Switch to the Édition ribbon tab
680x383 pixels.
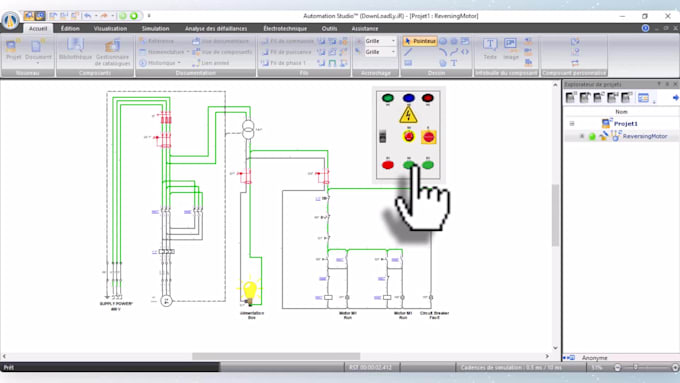pyautogui.click(x=70, y=28)
